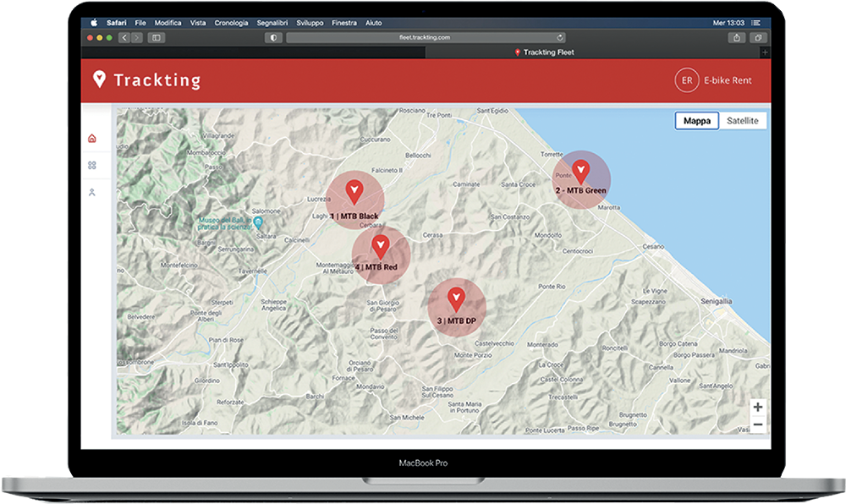
Task: Add a new tab with plus icon
Action: pos(765,52)
